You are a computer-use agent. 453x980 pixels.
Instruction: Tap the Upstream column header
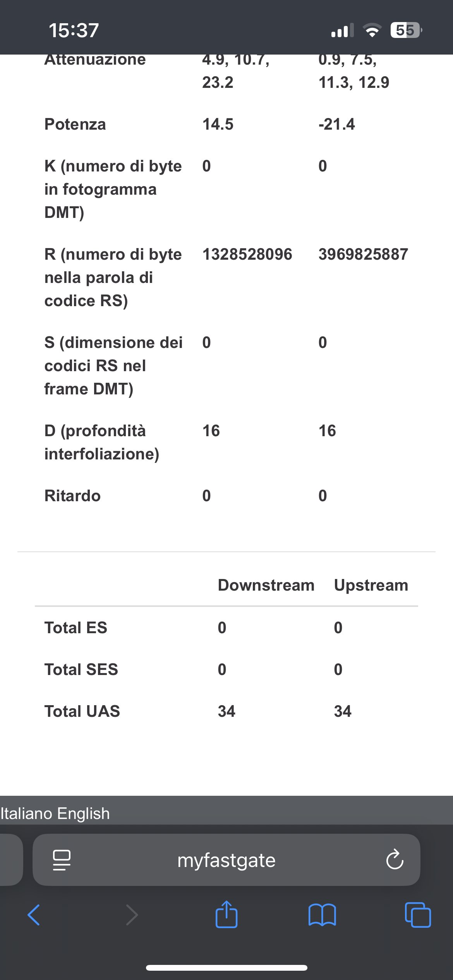coord(371,585)
